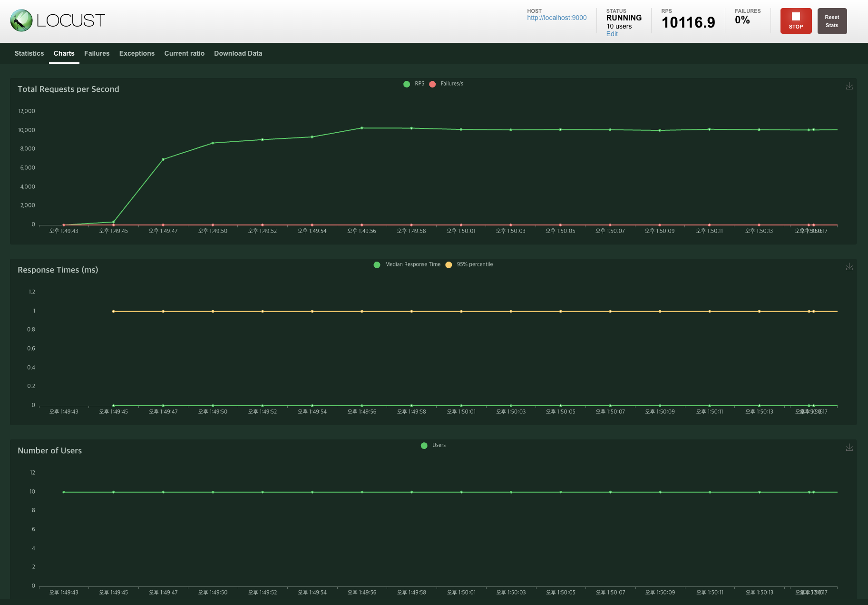868x605 pixels.
Task: Open the http://localhost:9000 host link
Action: pos(556,18)
